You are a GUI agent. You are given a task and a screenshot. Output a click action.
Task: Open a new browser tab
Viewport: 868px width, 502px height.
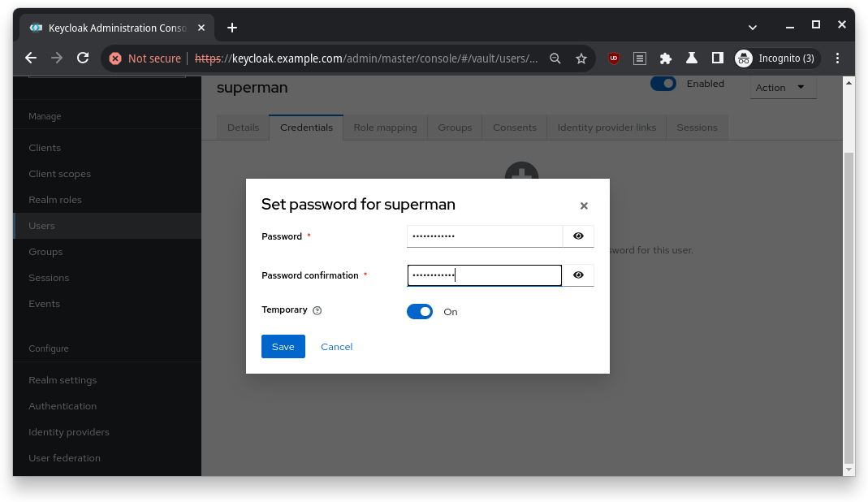[x=232, y=28]
